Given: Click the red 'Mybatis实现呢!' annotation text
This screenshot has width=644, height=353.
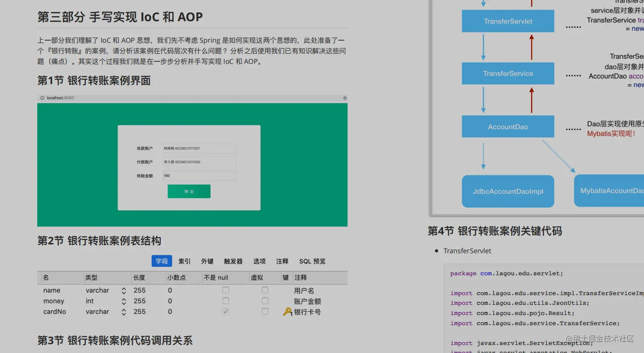Looking at the screenshot, I should click(x=611, y=134).
